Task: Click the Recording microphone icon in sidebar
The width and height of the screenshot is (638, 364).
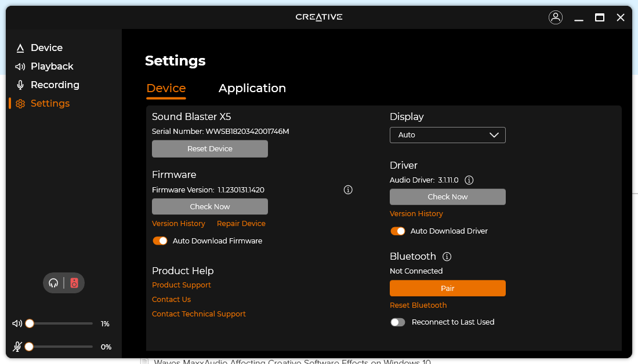Action: [20, 85]
